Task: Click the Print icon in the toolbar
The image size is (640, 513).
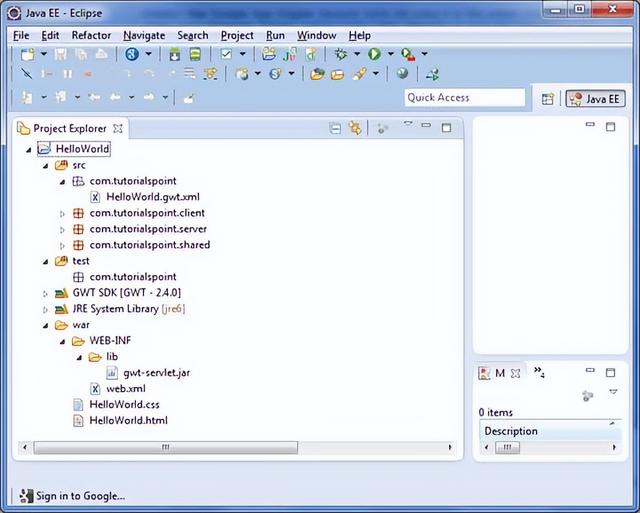Action: coord(102,54)
